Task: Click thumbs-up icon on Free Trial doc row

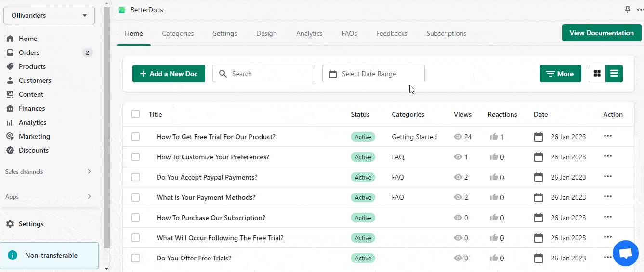Action: click(494, 137)
